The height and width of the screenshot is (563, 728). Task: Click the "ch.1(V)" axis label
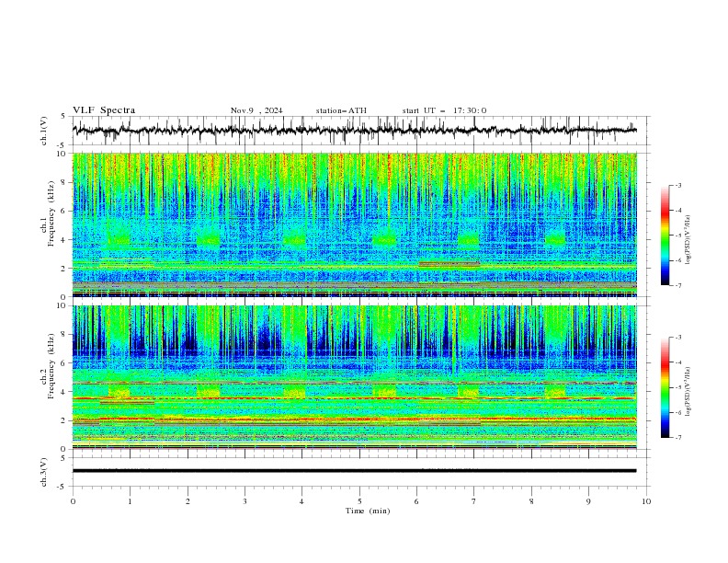pyautogui.click(x=44, y=131)
